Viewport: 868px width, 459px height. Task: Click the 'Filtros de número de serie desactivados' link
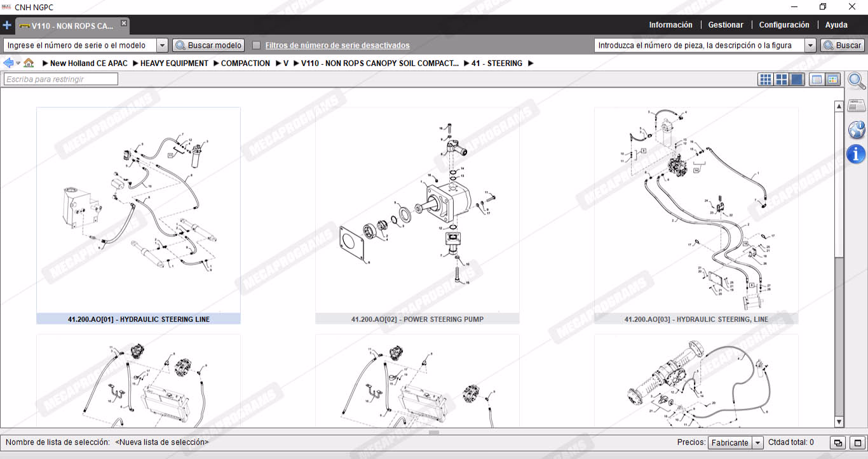337,45
